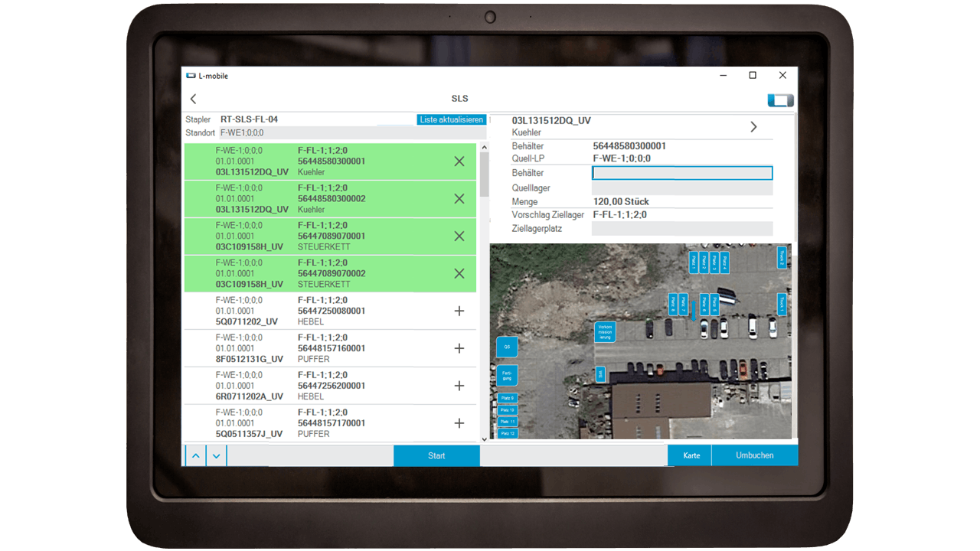Click the empty Behälter input field
Screen dimensions: 980x551
[x=682, y=173]
